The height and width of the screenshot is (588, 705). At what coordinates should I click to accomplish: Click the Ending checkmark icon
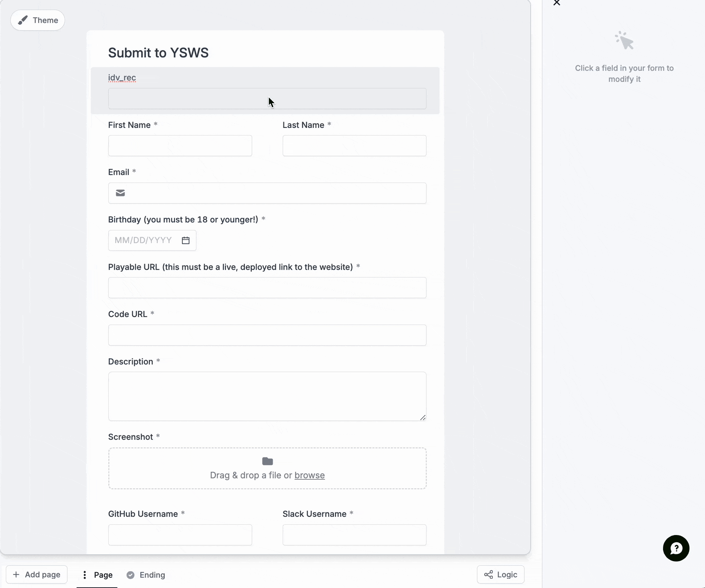point(130,575)
